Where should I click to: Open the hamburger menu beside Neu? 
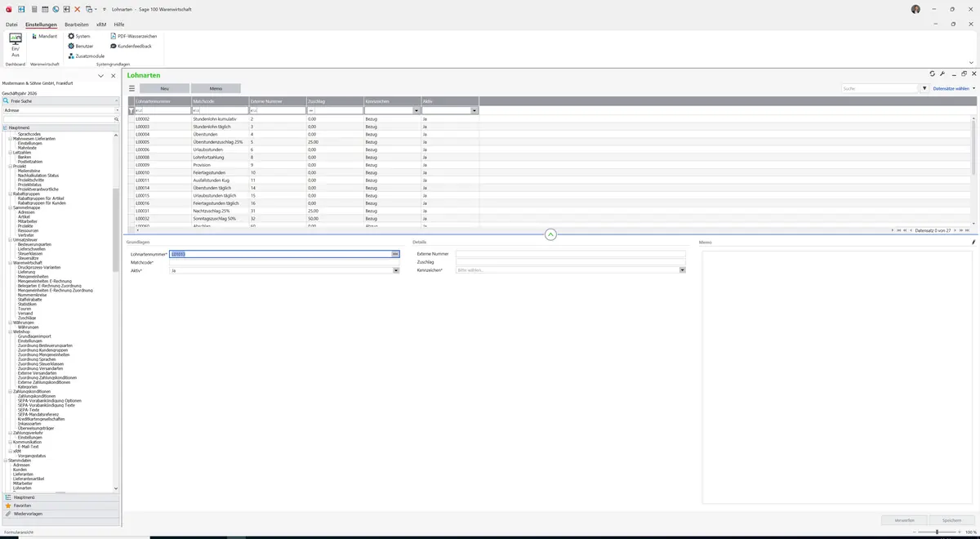(131, 88)
